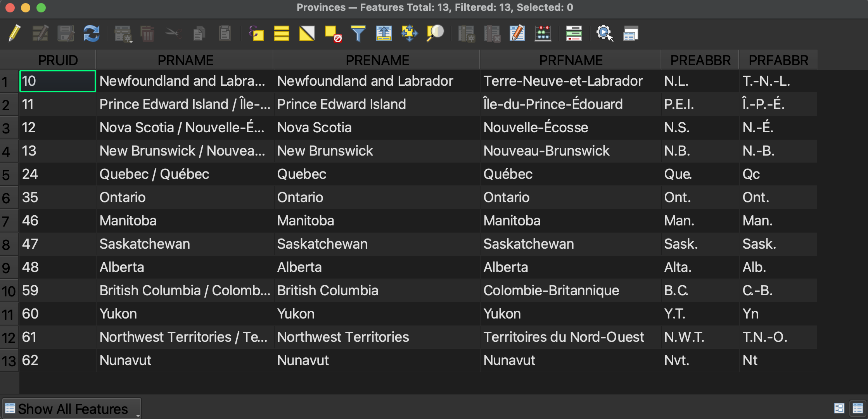Open the Actions gear-cursor icon
This screenshot has height=419, width=868.
coord(605,33)
